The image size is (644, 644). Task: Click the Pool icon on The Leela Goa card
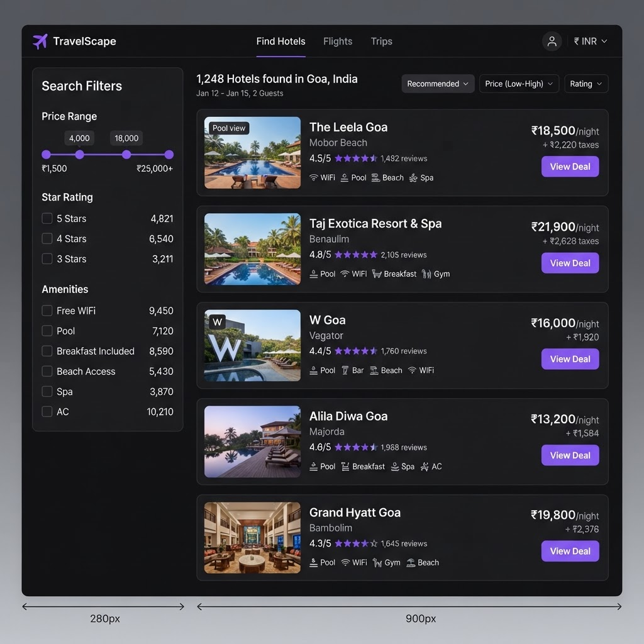(345, 177)
